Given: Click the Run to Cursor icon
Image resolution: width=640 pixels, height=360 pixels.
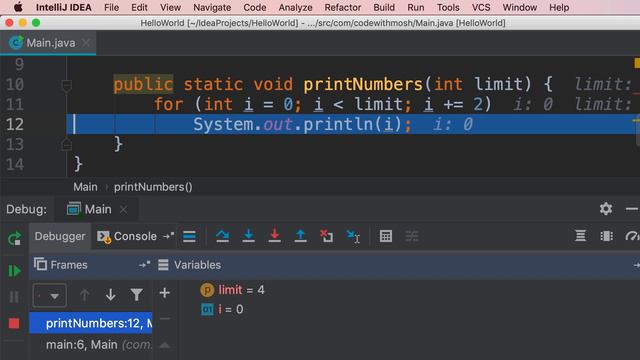Looking at the screenshot, I should (x=353, y=236).
